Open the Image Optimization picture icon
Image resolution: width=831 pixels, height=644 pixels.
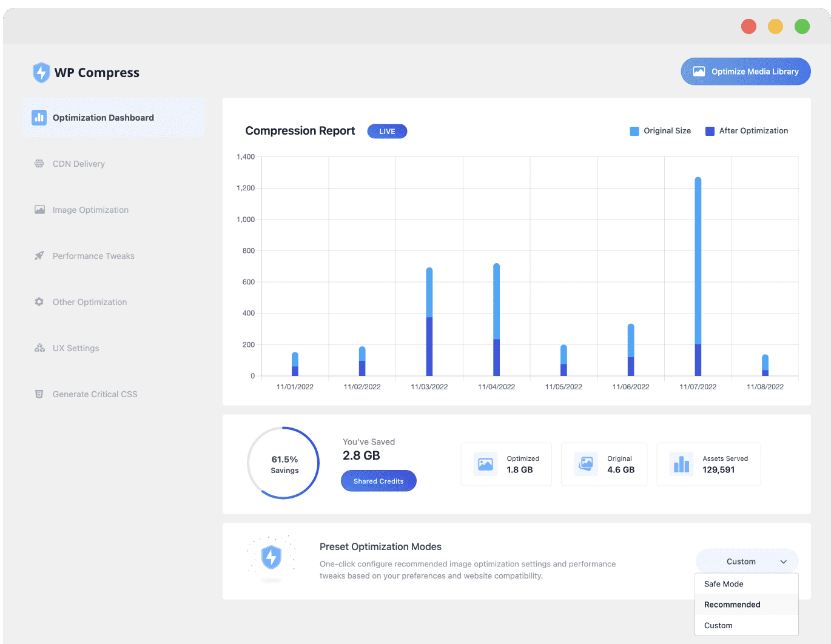pos(39,210)
